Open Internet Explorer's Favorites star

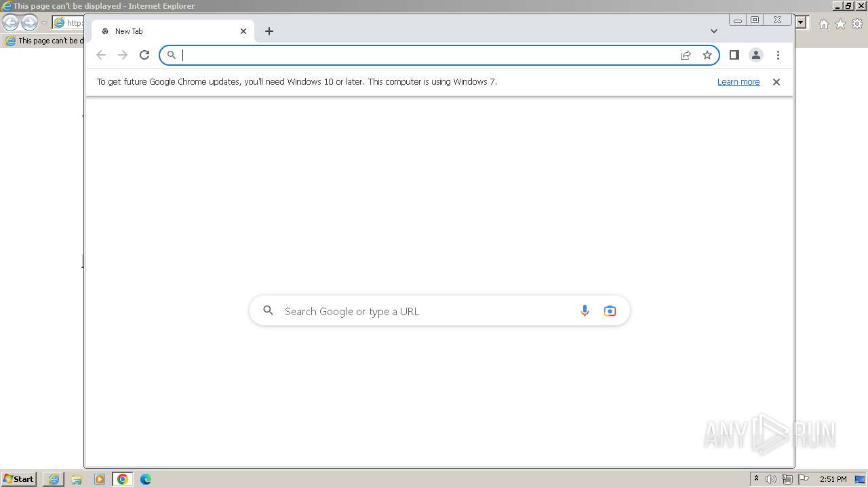[840, 24]
